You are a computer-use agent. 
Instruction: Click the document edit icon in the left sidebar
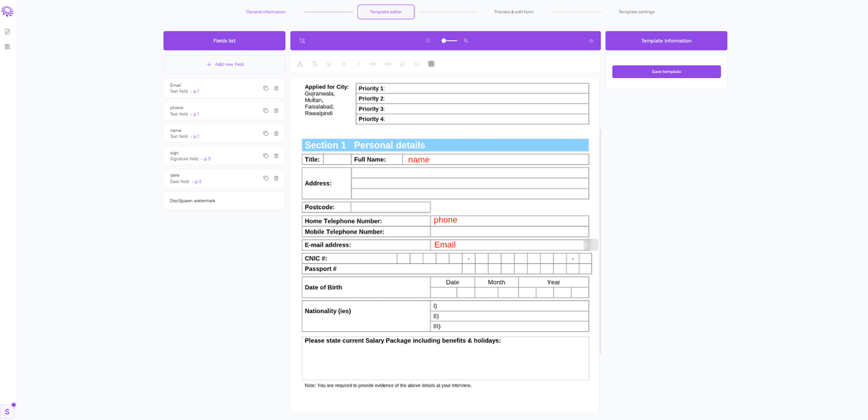point(8,31)
